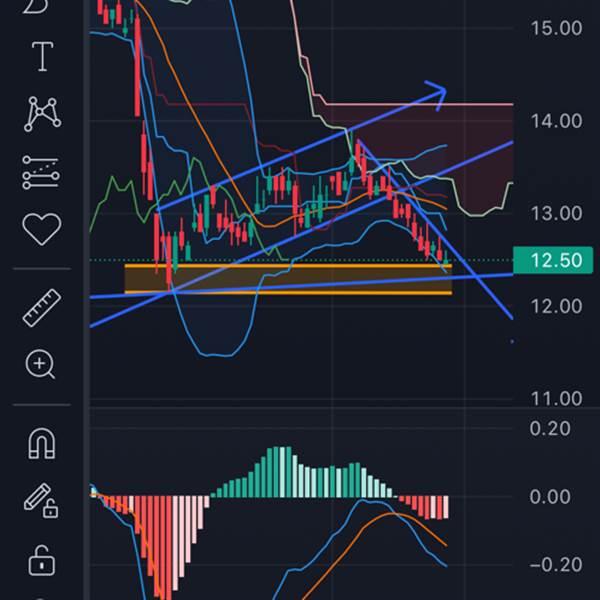Open the favorites heart icon
This screenshot has height=600, width=600.
point(42,229)
